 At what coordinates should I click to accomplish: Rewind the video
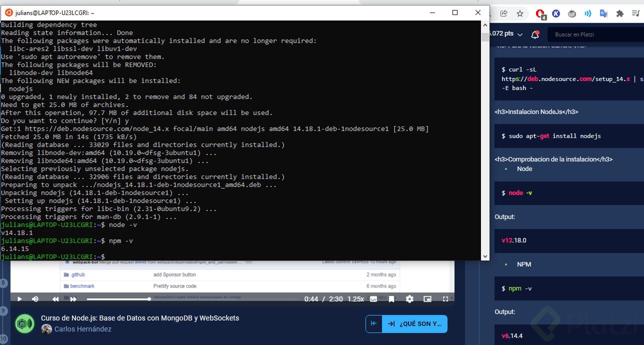point(55,299)
